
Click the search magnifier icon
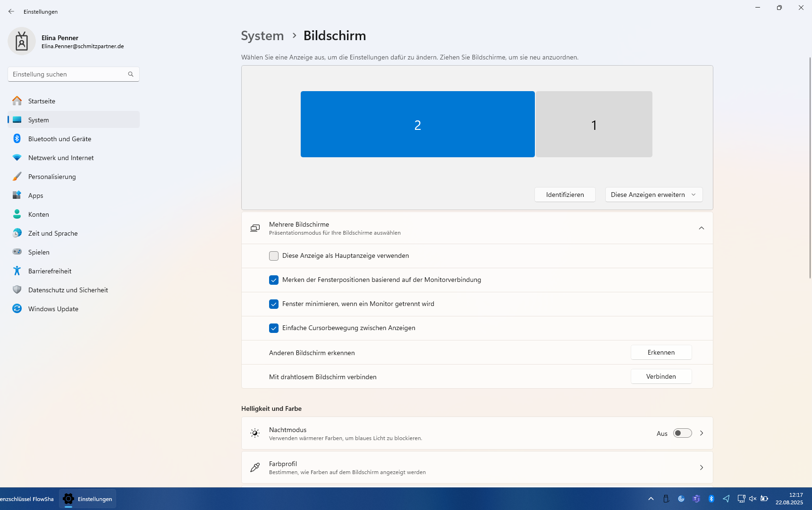pos(131,74)
